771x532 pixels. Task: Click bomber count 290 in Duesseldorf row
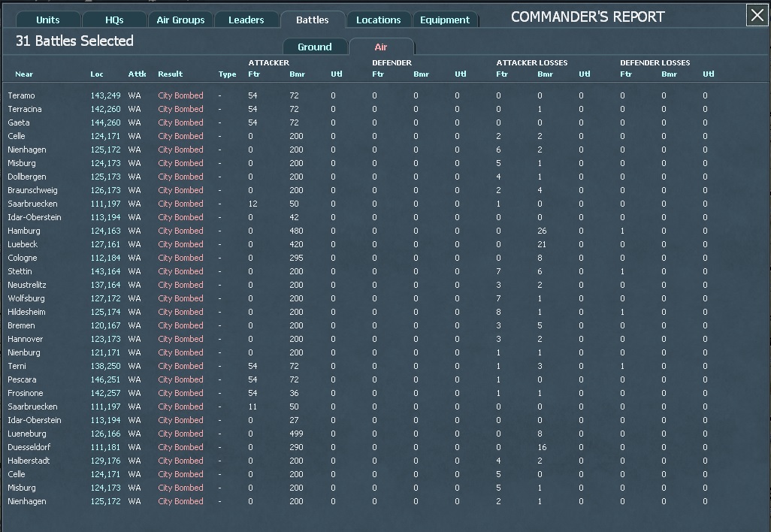point(296,447)
